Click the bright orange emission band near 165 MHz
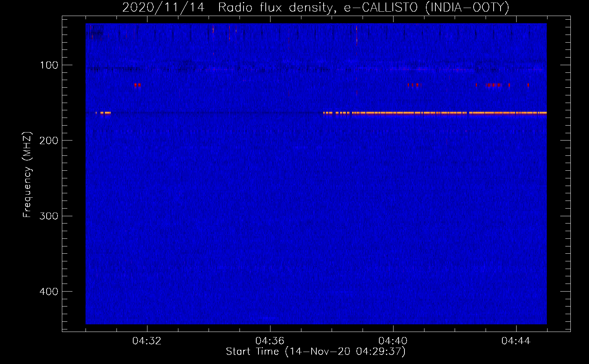Viewport: 589px width, 364px height. click(435, 113)
